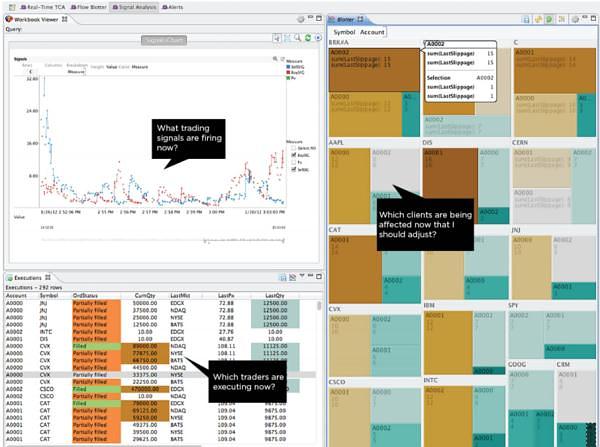
Task: Choose the Account grouping in Blotter
Action: [x=372, y=32]
